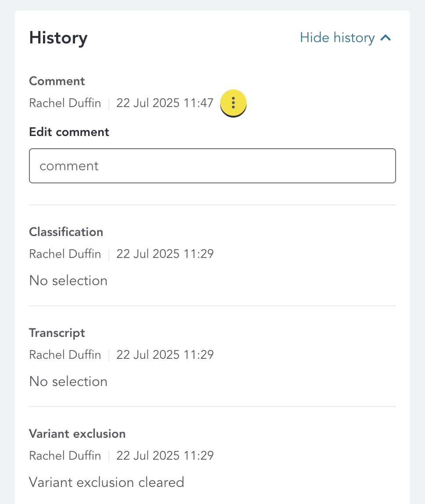Viewport: 425px width, 504px height.
Task: Click the 22 Jul 2025 11:47 timestamp
Action: pyautogui.click(x=165, y=103)
